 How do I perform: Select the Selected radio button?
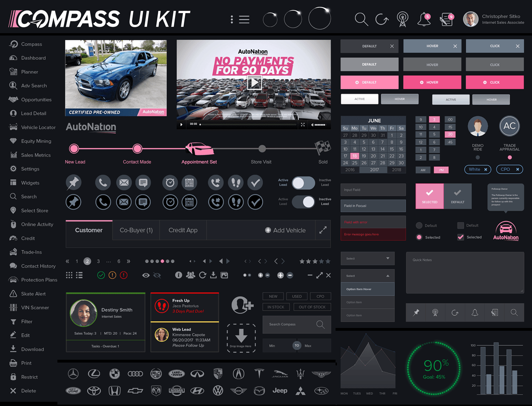pyautogui.click(x=419, y=237)
